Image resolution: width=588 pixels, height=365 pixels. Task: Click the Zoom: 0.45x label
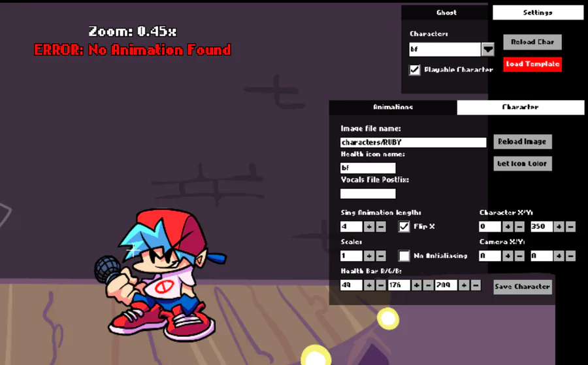[x=133, y=31]
